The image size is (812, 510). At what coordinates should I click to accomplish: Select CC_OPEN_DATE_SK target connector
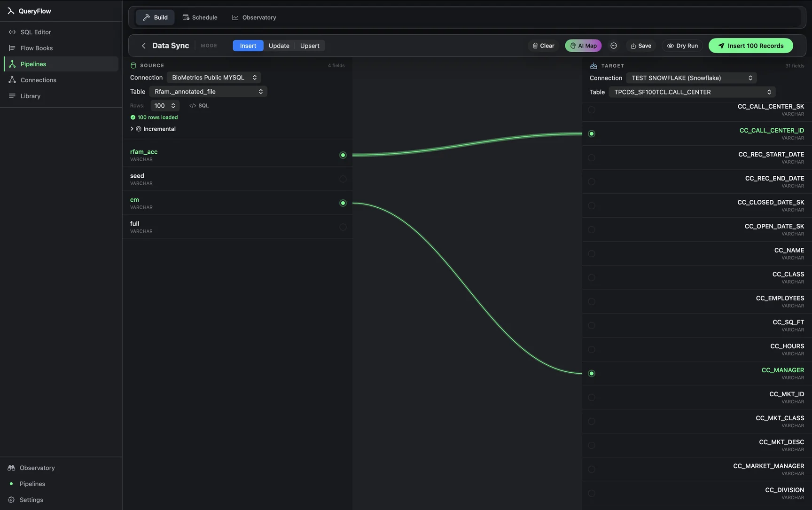click(x=592, y=230)
